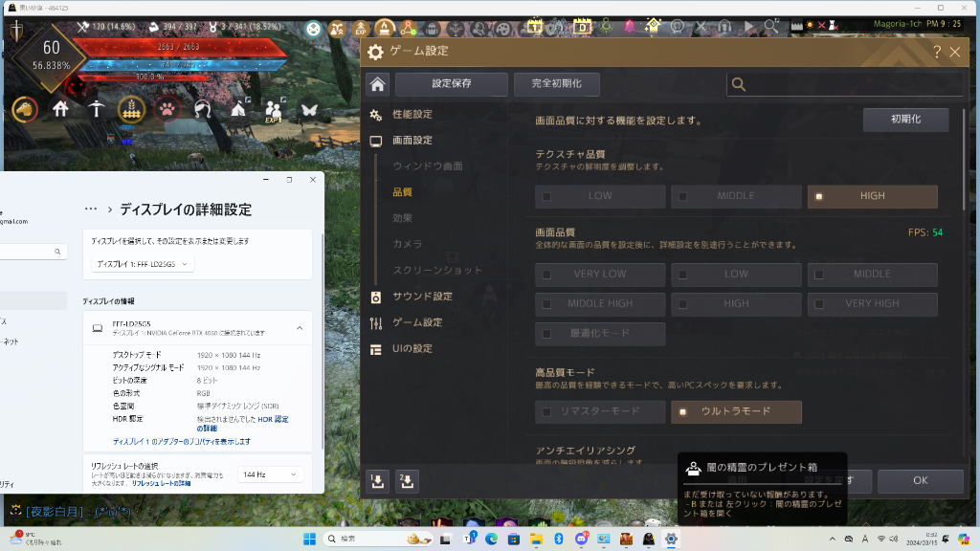Show hidden system tray icons chevron
Image resolution: width=980 pixels, height=551 pixels.
832,539
